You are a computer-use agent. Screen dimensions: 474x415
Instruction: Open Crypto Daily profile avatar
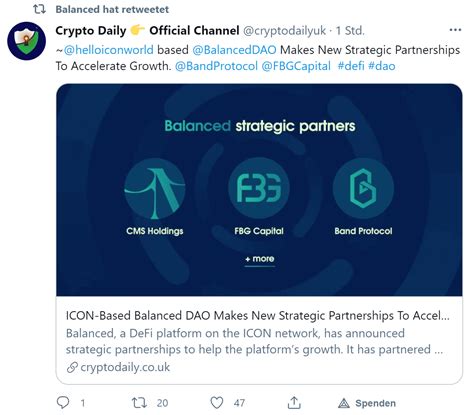[x=26, y=41]
